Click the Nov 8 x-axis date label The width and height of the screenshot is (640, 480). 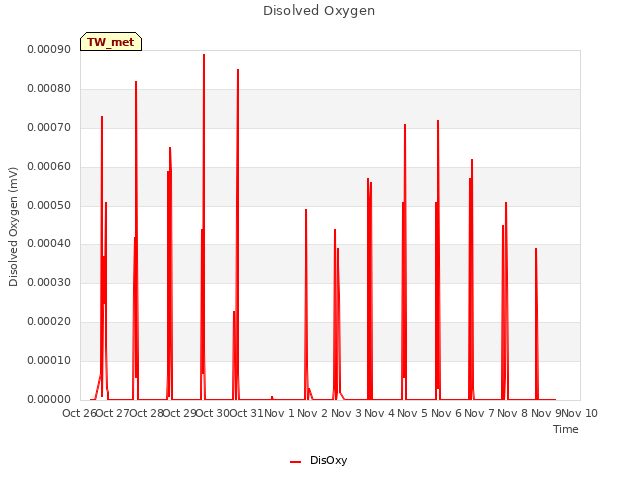tap(513, 413)
